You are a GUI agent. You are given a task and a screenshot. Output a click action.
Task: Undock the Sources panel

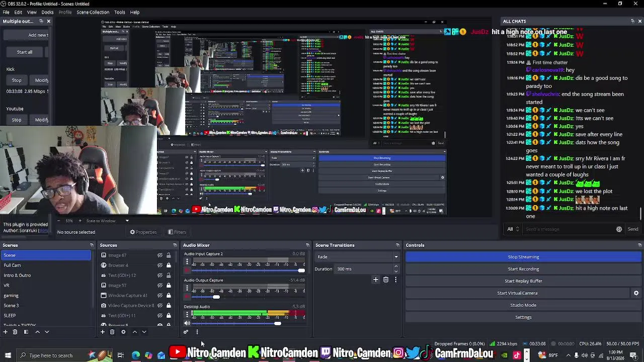tap(175, 245)
